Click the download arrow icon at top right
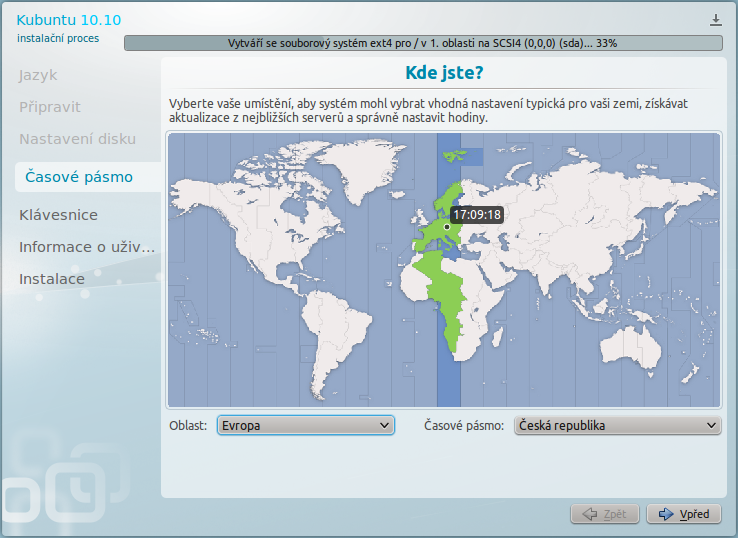This screenshot has height=538, width=738. tap(715, 20)
